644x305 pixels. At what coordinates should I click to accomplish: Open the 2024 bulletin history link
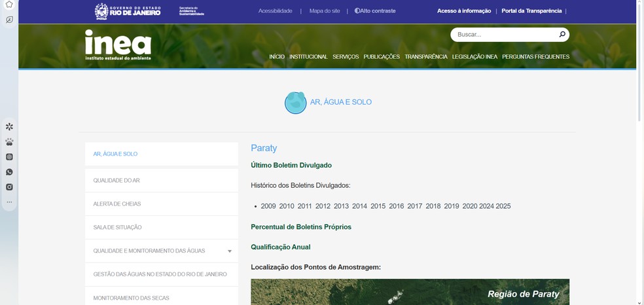click(487, 206)
